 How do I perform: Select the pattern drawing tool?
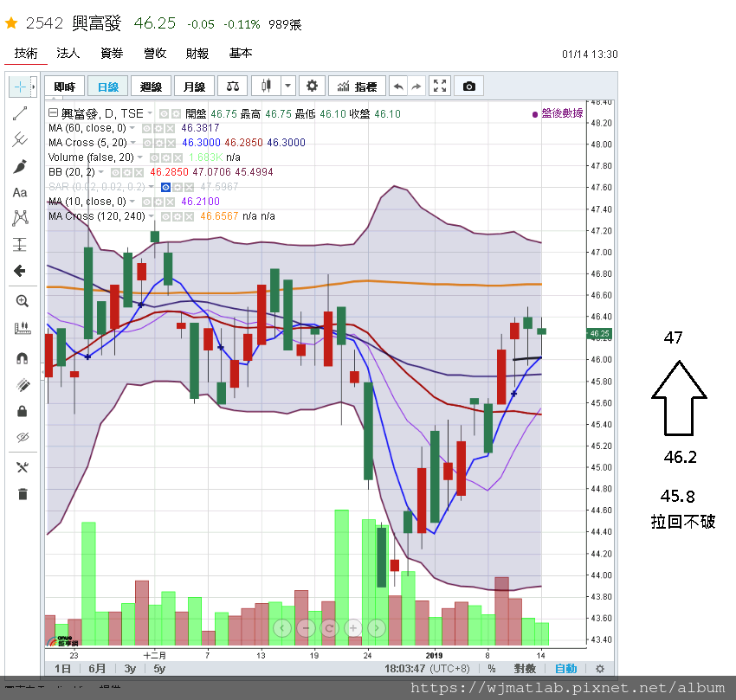click(20, 218)
